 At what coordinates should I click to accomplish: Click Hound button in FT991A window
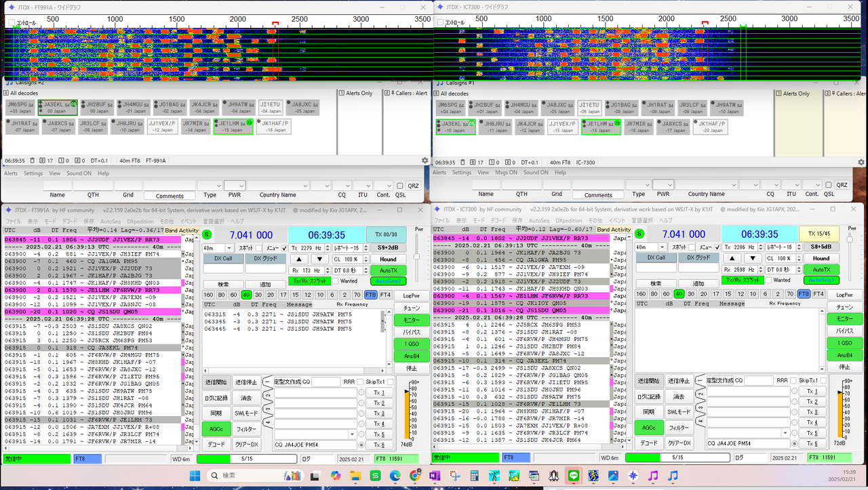pyautogui.click(x=388, y=259)
